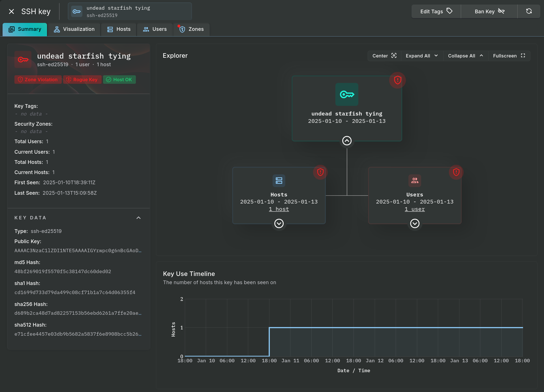Open the Visualization tab
The image size is (544, 392).
click(x=74, y=29)
